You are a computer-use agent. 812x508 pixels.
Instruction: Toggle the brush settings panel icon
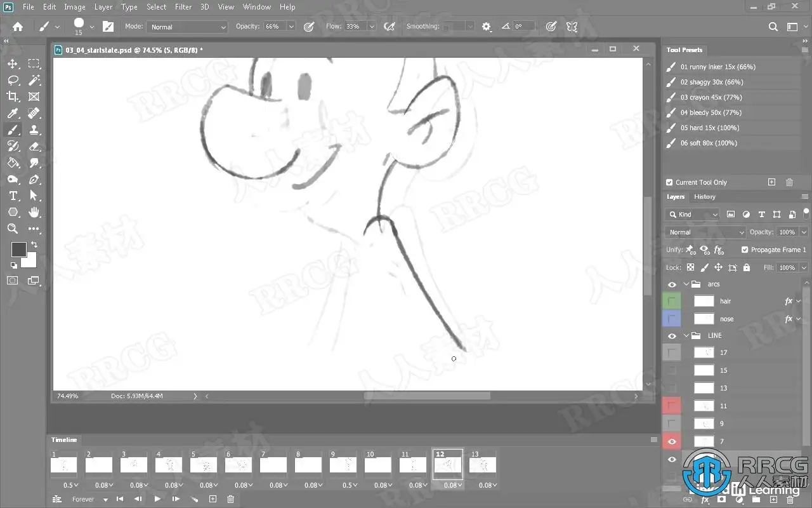pos(108,27)
